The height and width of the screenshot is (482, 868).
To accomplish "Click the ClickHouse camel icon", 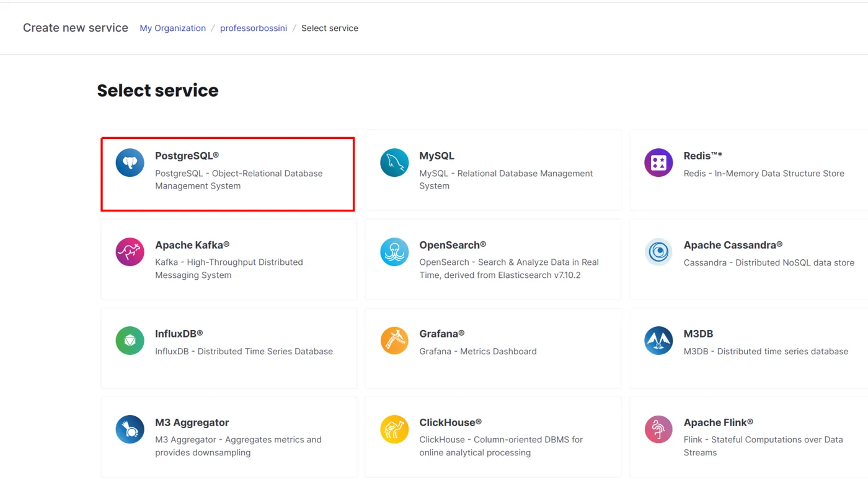I will [x=394, y=429].
